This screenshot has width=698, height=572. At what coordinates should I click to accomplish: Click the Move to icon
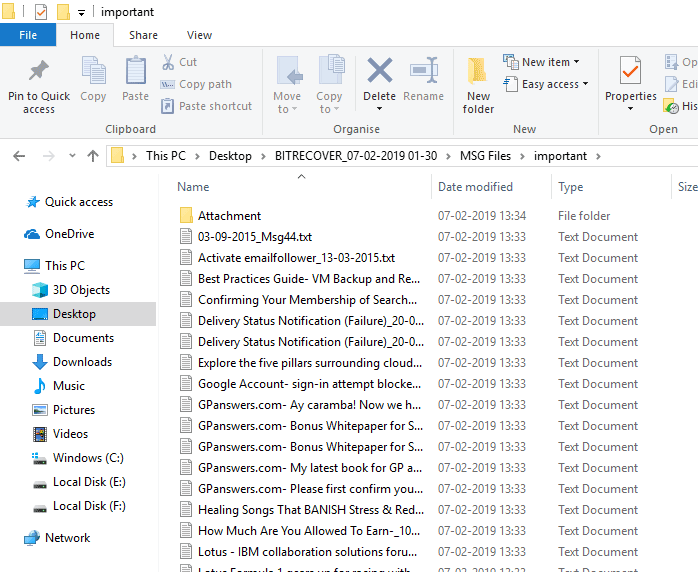pos(289,71)
